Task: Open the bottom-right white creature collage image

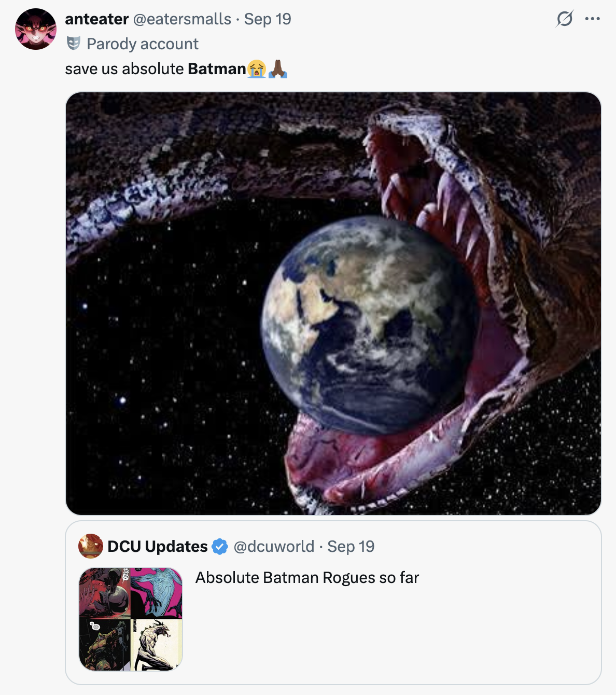Action: tap(157, 645)
